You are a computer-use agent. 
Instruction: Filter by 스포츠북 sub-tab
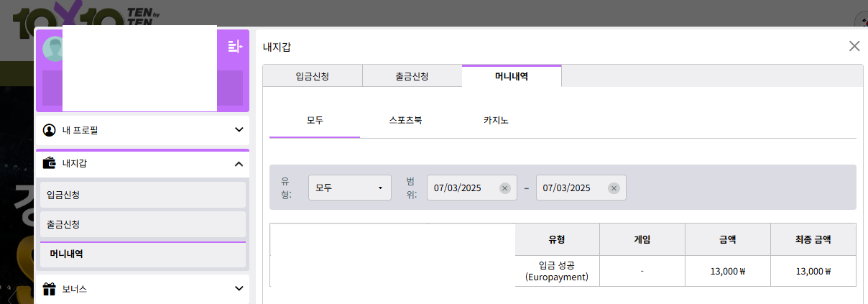pos(405,120)
